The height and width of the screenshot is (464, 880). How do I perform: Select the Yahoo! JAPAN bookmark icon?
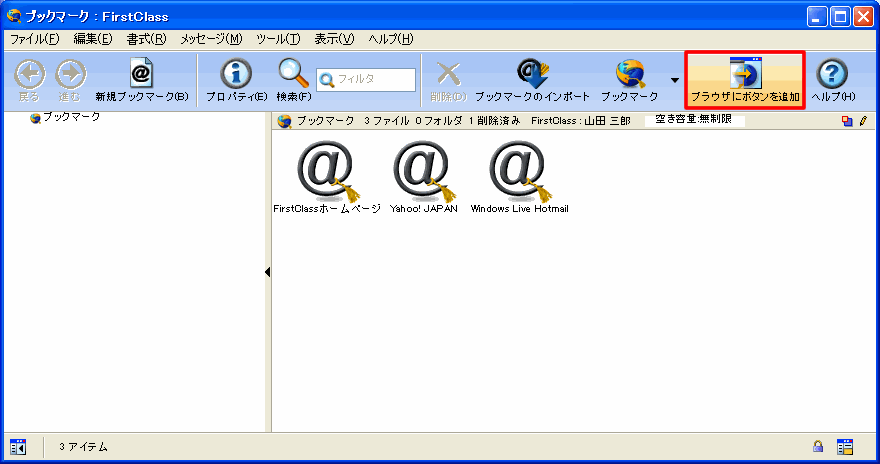(x=424, y=170)
